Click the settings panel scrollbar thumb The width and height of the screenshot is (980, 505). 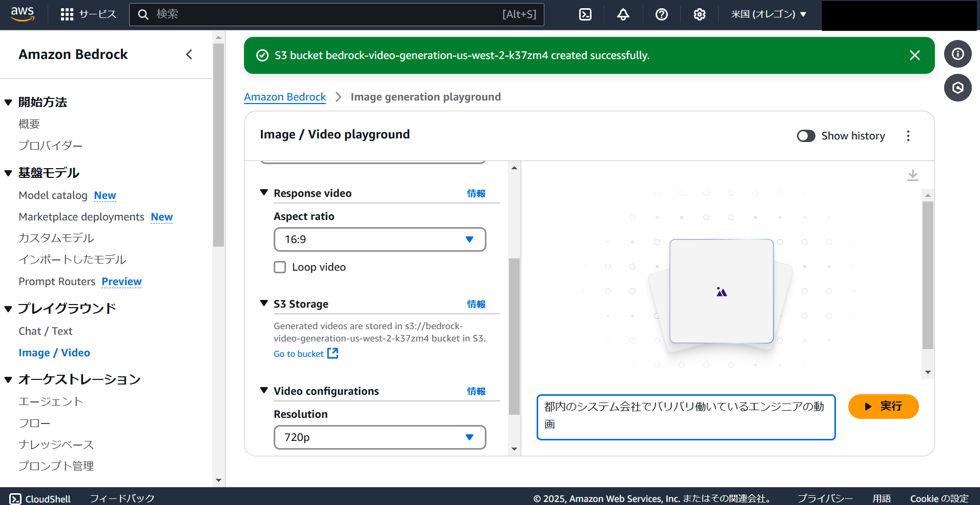pyautogui.click(x=514, y=336)
